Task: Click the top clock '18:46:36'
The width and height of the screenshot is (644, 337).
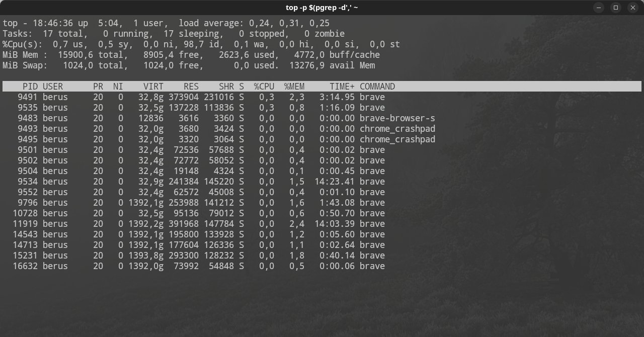Action: click(53, 23)
